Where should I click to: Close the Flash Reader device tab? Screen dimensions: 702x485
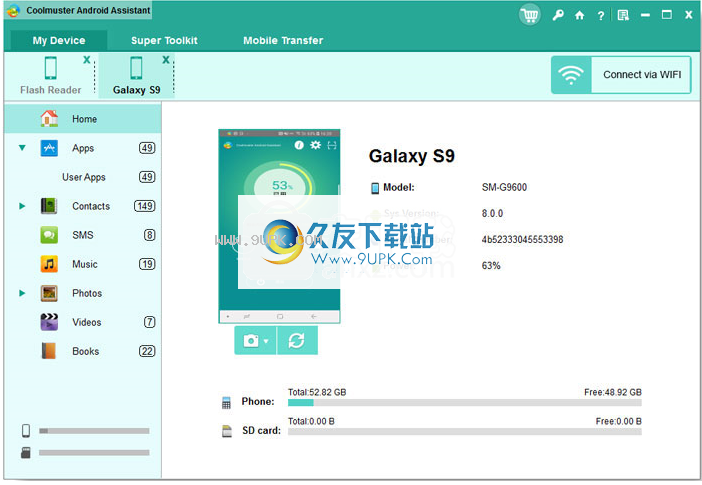coord(87,60)
